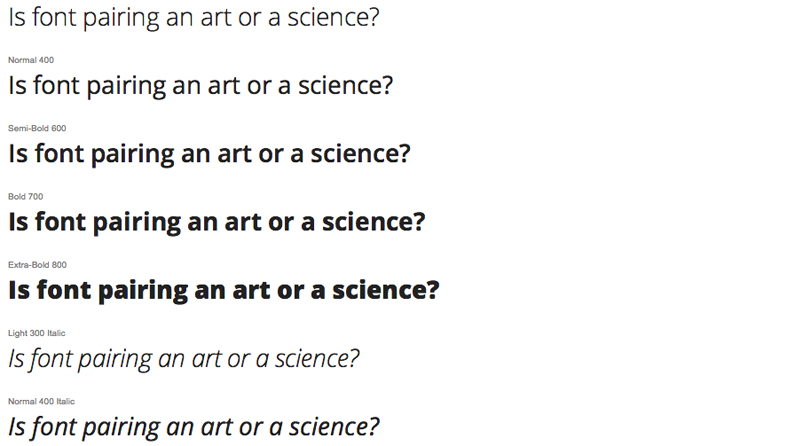The height and width of the screenshot is (446, 795).
Task: Click the word "art" in the topmost sample
Action: [x=215, y=18]
